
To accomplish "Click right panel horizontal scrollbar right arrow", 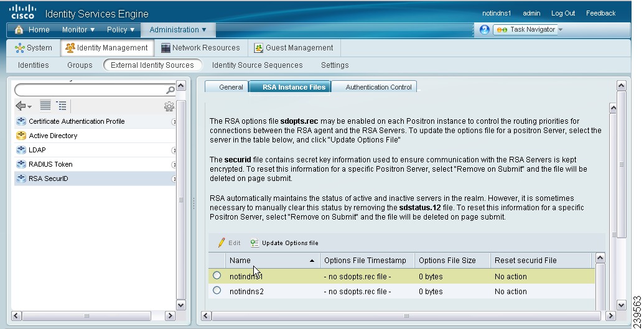I will (x=610, y=315).
